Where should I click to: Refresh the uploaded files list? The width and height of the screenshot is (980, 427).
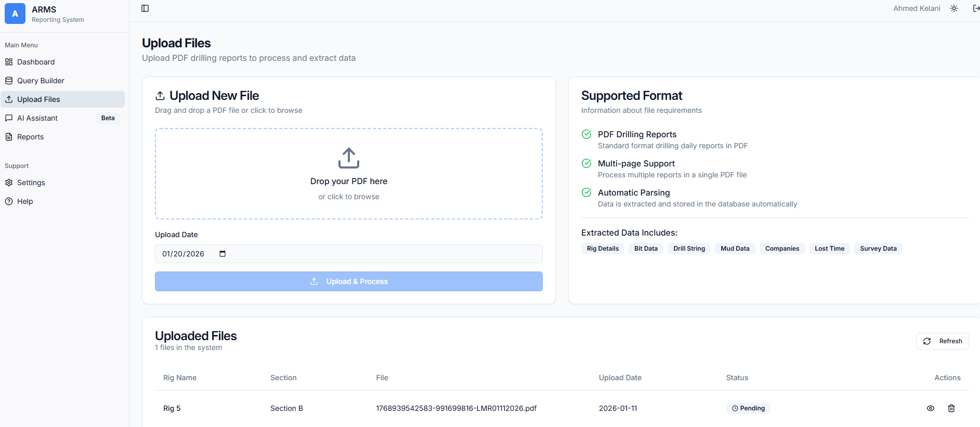click(942, 341)
